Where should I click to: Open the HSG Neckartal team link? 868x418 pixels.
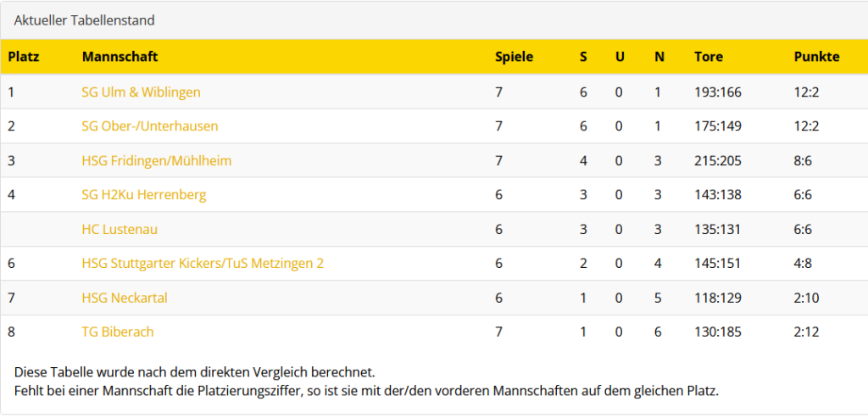(124, 298)
